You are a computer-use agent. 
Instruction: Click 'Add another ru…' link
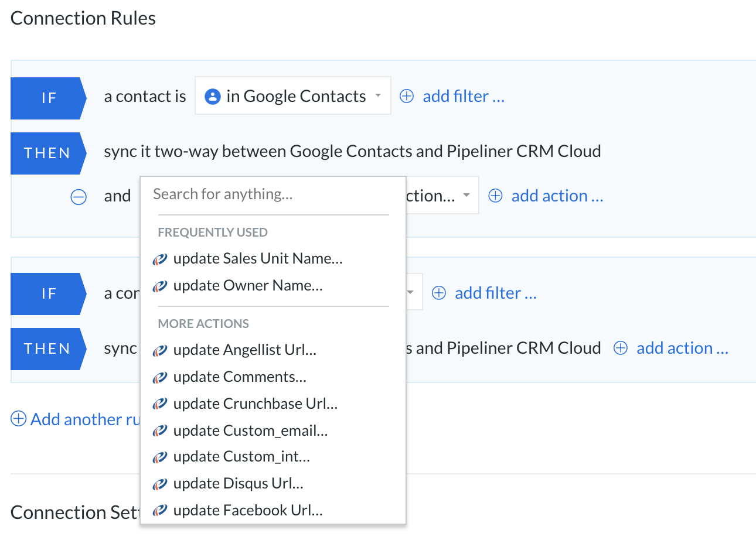coord(85,419)
